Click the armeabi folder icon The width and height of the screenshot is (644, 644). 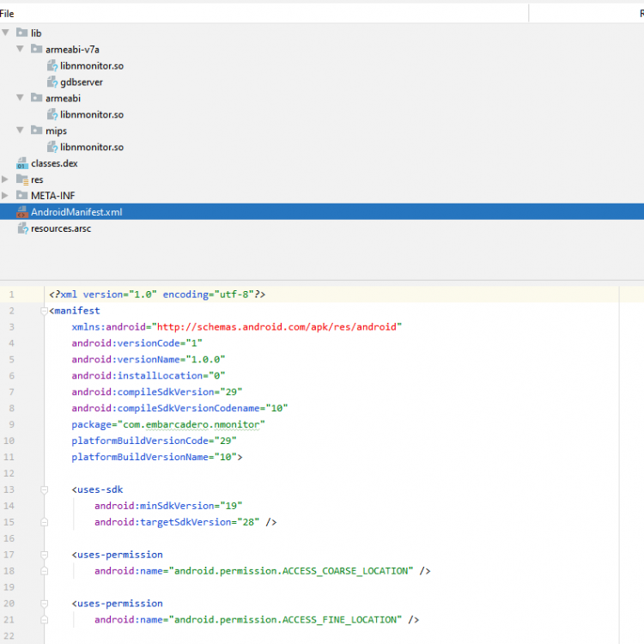point(37,98)
